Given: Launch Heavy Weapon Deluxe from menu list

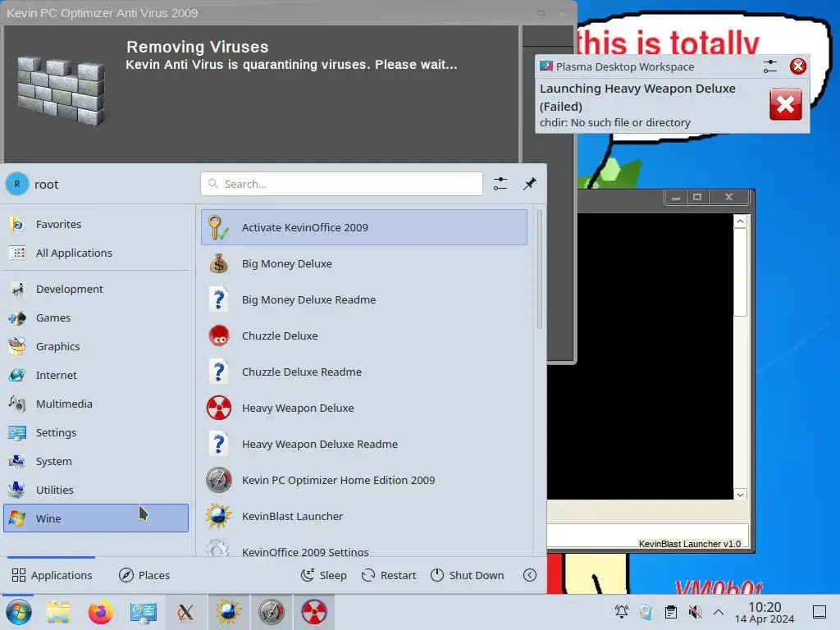Looking at the screenshot, I should point(363,409).
